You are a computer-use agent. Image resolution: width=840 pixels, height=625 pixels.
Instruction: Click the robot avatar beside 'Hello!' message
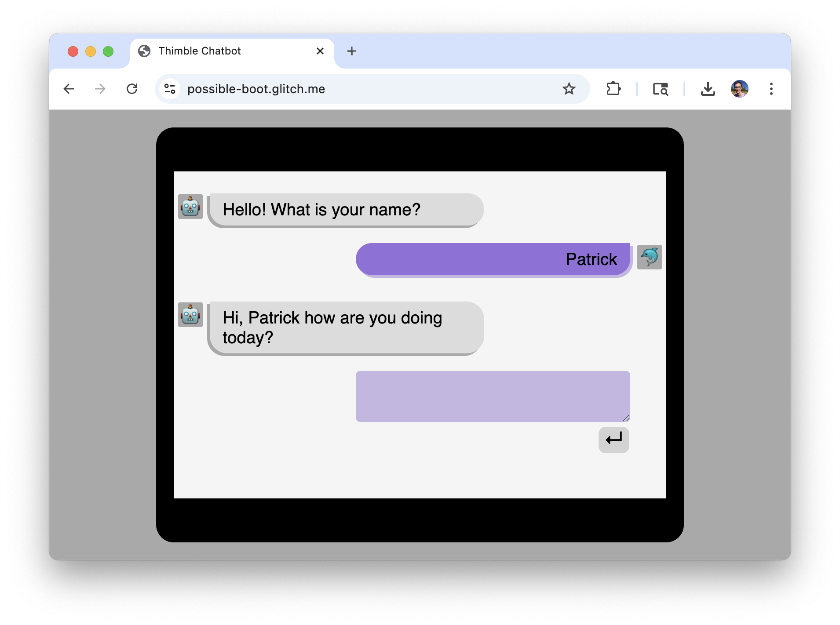point(190,207)
